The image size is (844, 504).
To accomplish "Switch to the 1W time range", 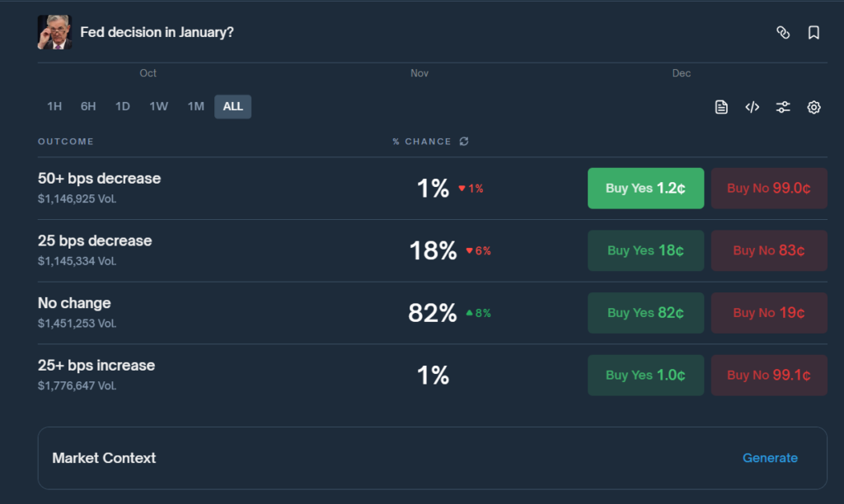I will [x=159, y=106].
